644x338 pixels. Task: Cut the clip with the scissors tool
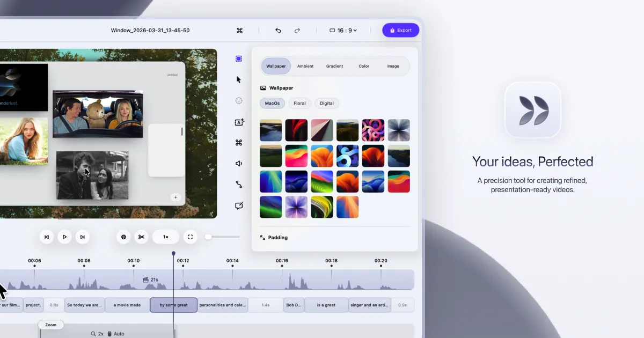click(x=141, y=237)
